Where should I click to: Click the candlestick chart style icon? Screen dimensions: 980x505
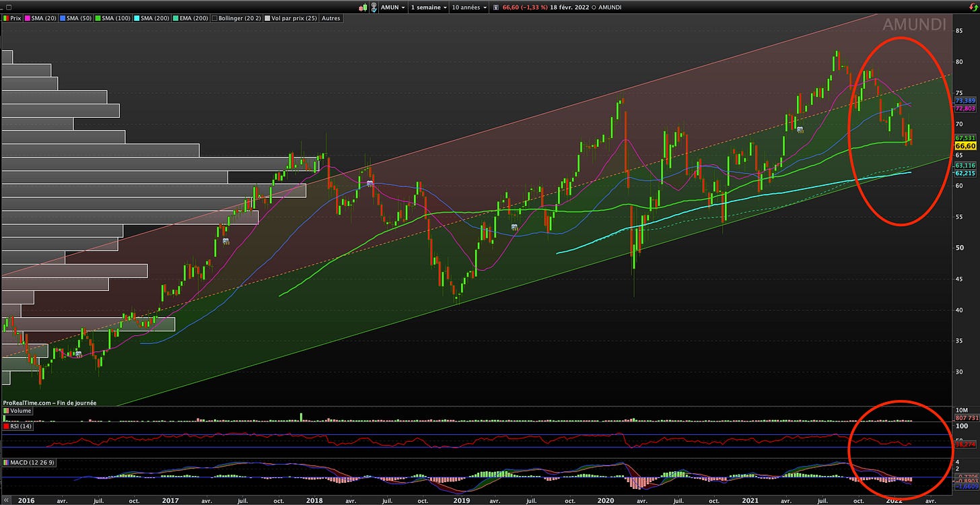point(363,7)
